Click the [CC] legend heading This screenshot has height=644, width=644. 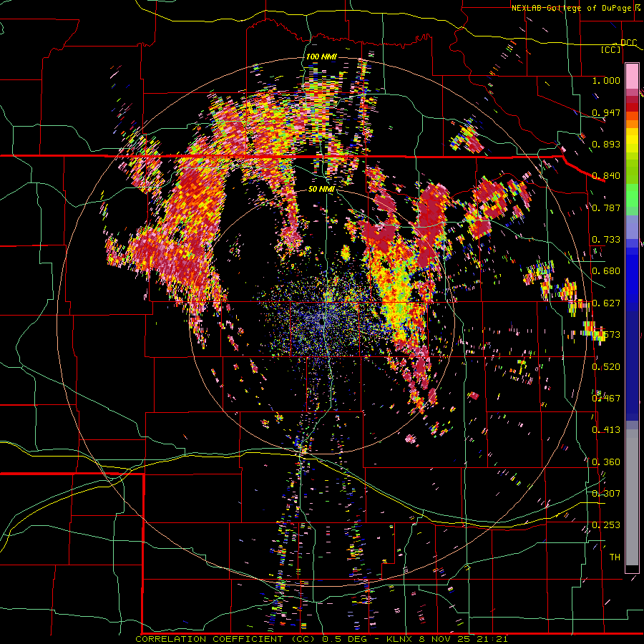point(611,49)
